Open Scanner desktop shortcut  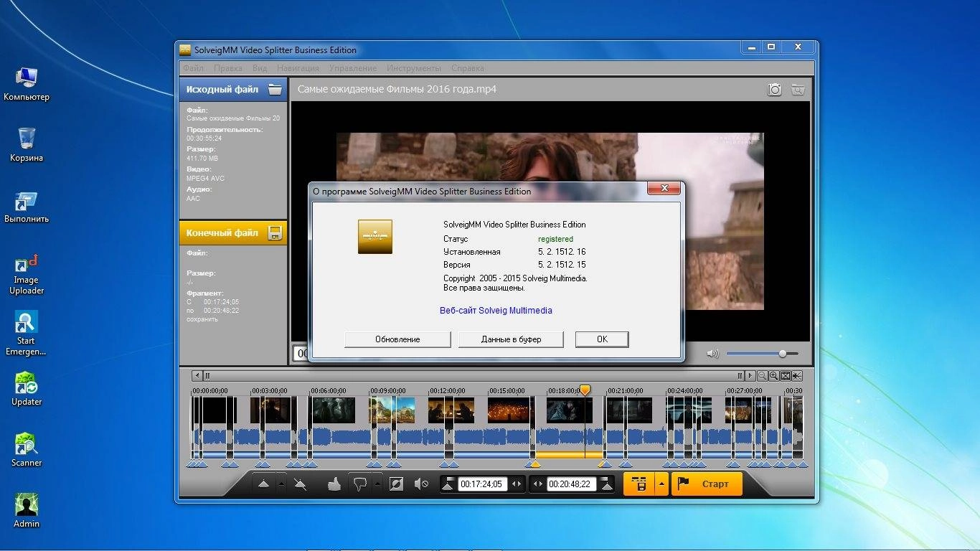coord(27,450)
